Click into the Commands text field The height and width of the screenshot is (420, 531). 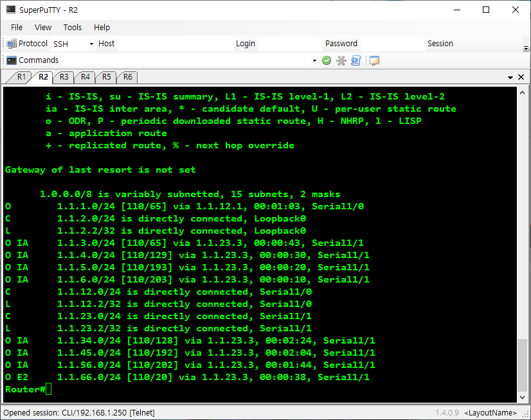pos(186,60)
